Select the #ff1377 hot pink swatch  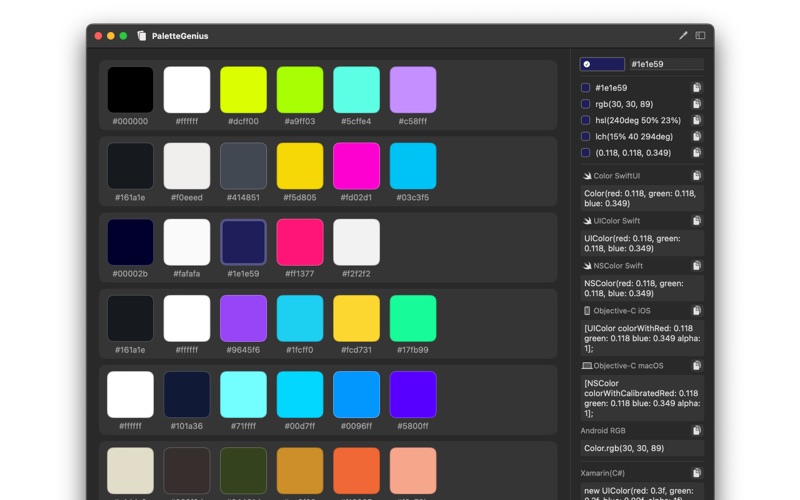click(x=300, y=242)
